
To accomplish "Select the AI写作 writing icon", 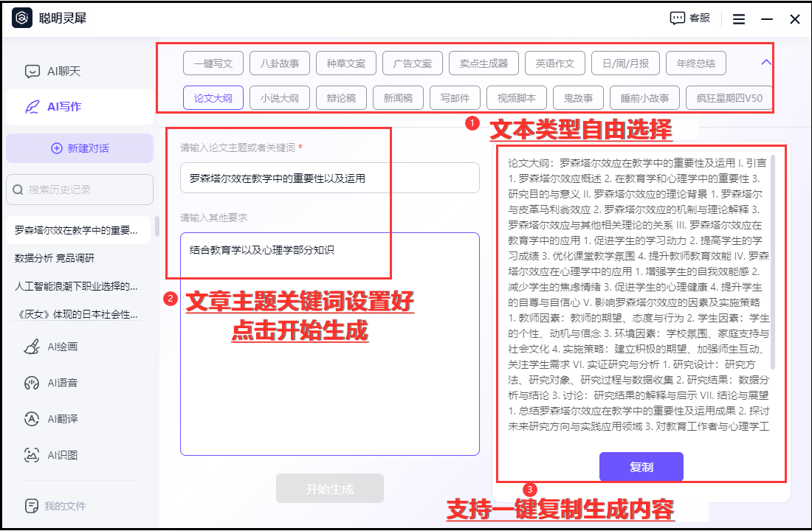I will (32, 107).
